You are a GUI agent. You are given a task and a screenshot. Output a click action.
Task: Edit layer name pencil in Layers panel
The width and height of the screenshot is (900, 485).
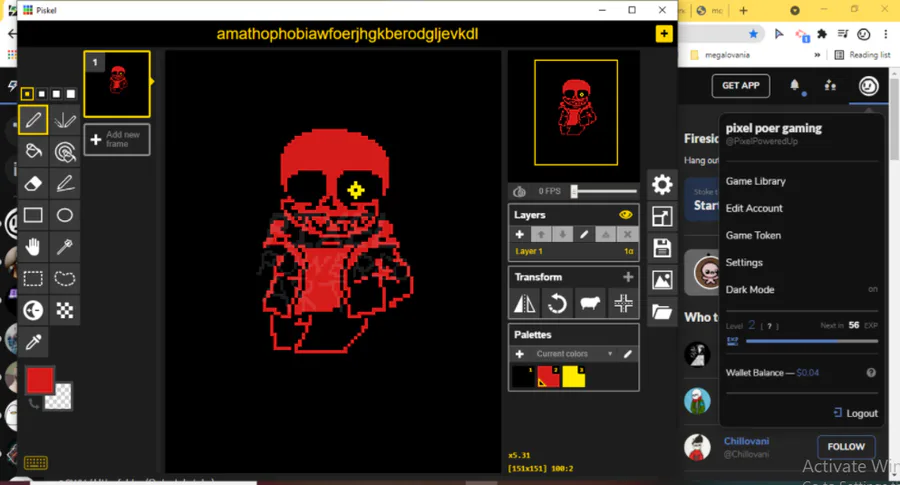coord(584,234)
